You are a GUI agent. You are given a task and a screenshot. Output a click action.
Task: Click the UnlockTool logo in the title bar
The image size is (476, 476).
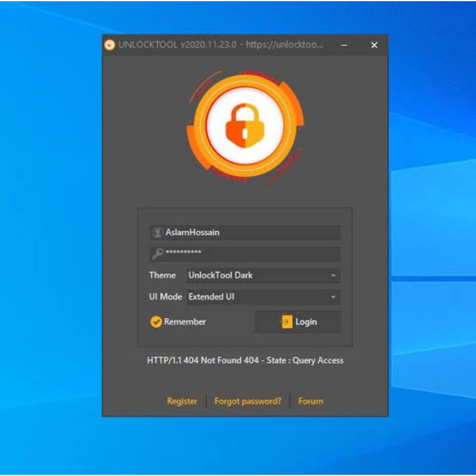(111, 45)
